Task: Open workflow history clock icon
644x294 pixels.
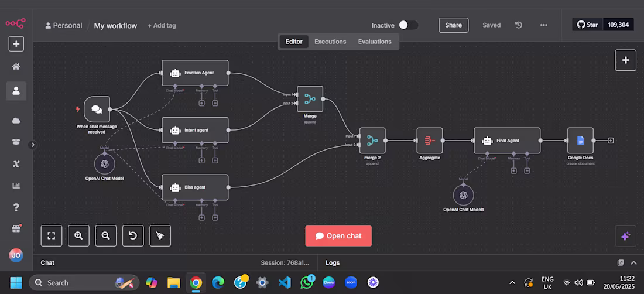Action: click(519, 25)
